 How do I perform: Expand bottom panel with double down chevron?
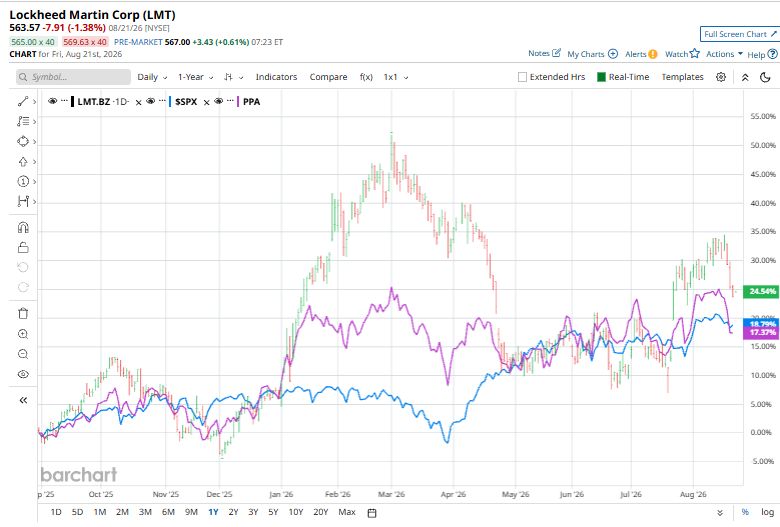pyautogui.click(x=720, y=513)
